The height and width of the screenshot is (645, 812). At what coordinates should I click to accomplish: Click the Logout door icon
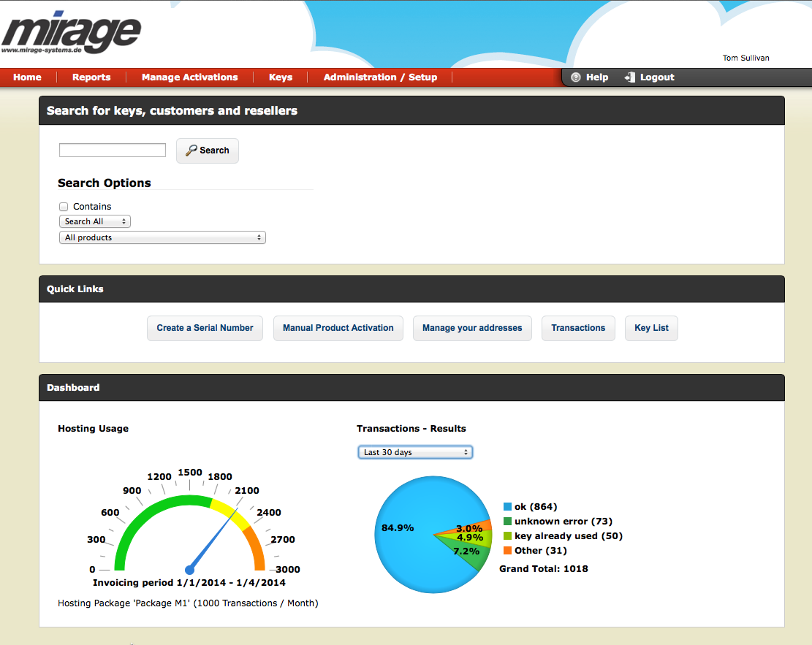[629, 77]
